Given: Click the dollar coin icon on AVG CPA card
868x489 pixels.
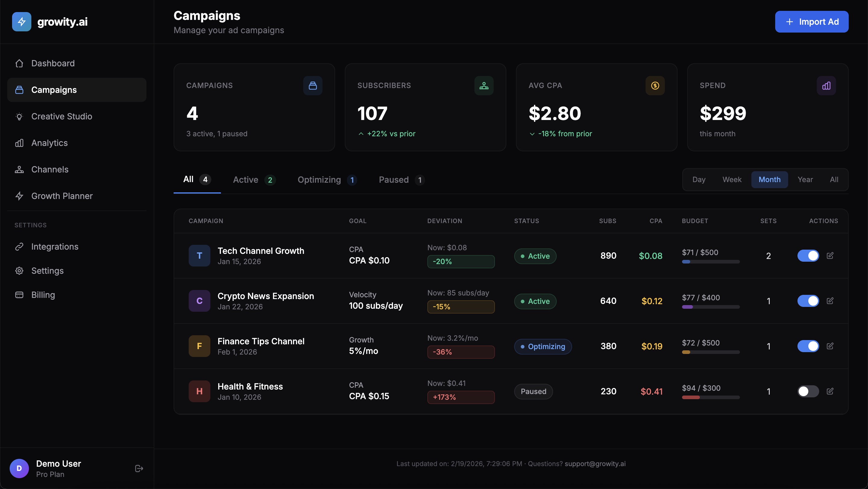Looking at the screenshot, I should 654,85.
